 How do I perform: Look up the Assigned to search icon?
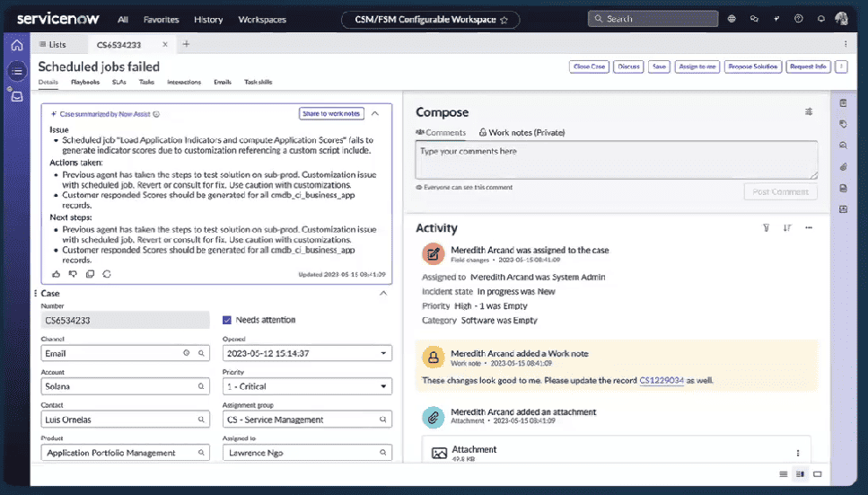pyautogui.click(x=382, y=453)
